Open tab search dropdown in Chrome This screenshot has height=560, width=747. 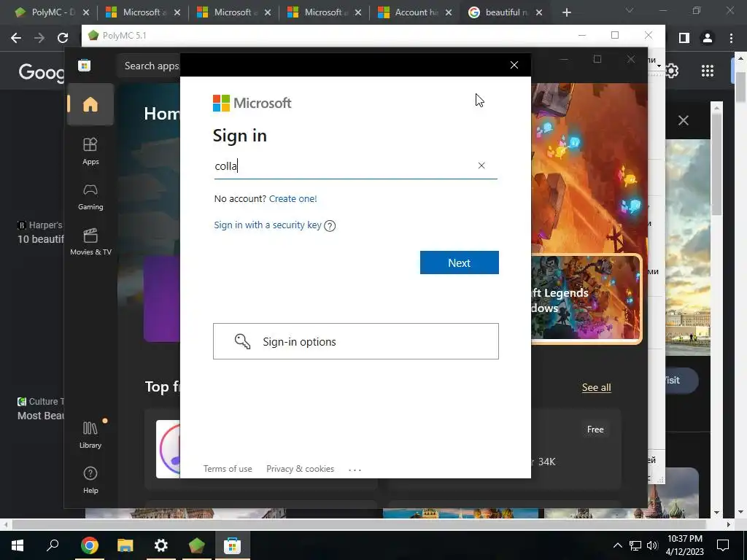pos(630,10)
